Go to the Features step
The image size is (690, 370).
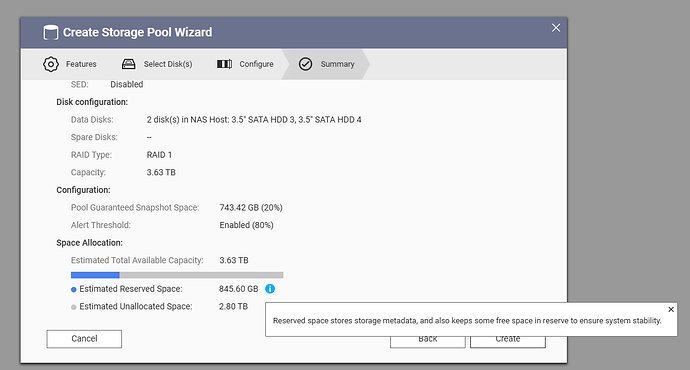[70, 64]
